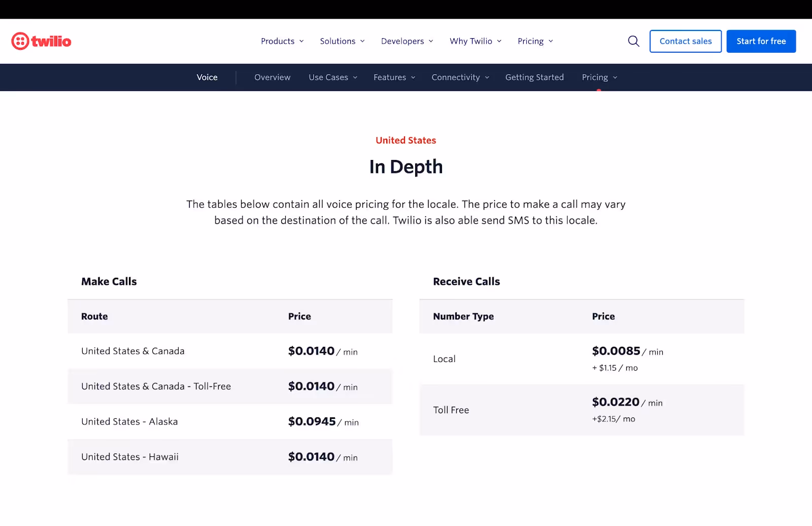The width and height of the screenshot is (812, 526).
Task: Click the Toll Free number type cell
Action: (x=451, y=410)
